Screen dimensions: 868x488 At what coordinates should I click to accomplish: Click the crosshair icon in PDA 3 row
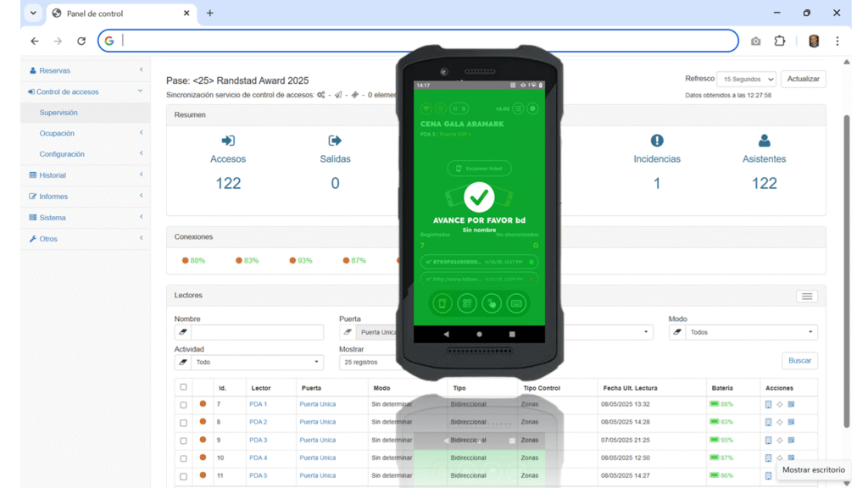point(780,440)
